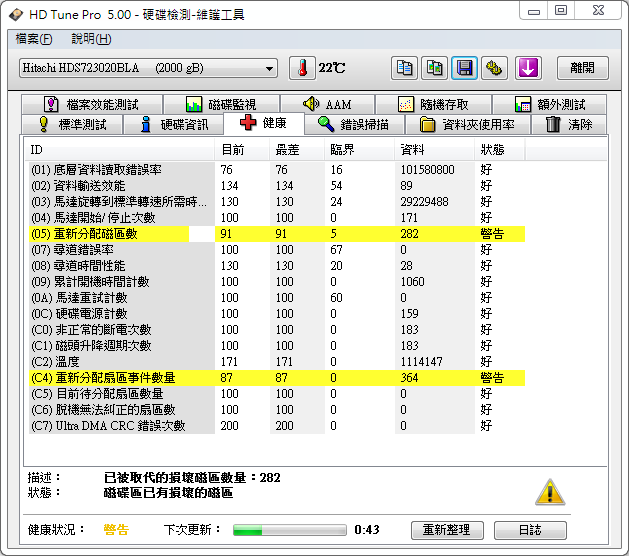Click the 警告 status in row (05)
Screen dimensions: 629x556
pyautogui.click(x=492, y=234)
